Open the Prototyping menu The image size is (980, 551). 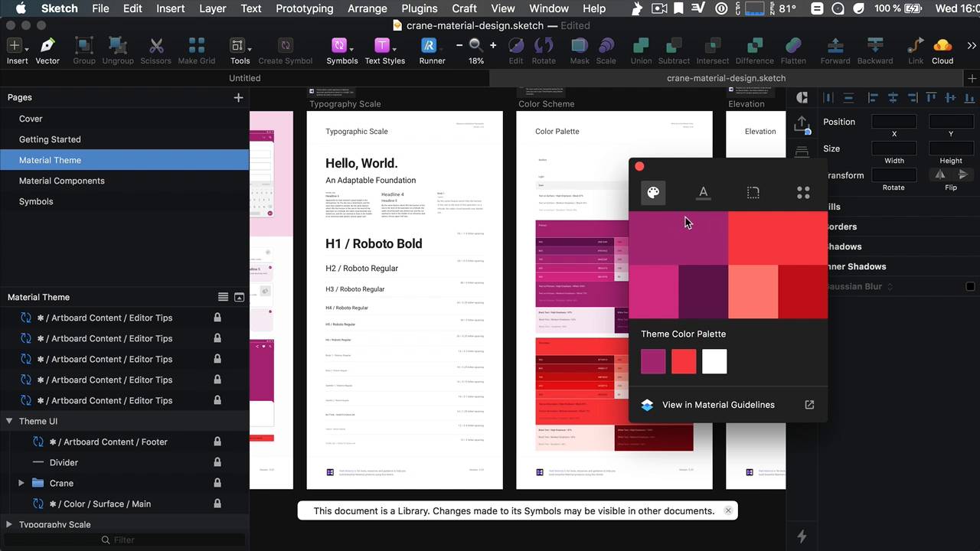click(304, 8)
